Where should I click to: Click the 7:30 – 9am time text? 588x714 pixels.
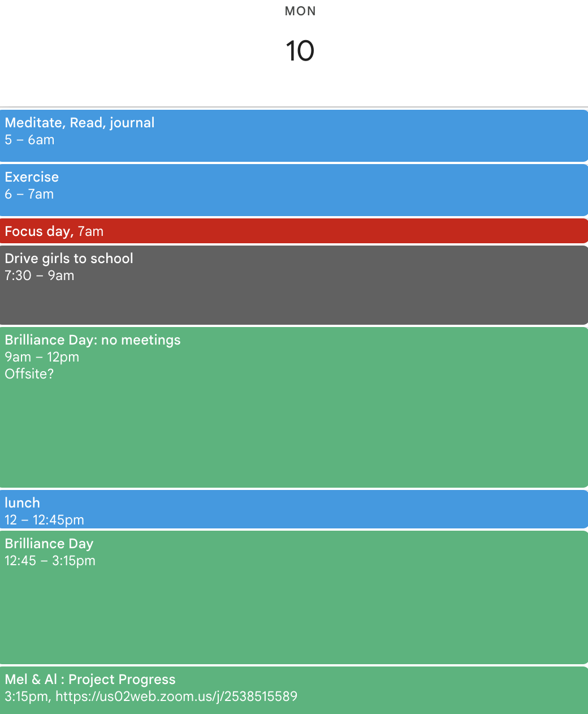click(x=40, y=276)
